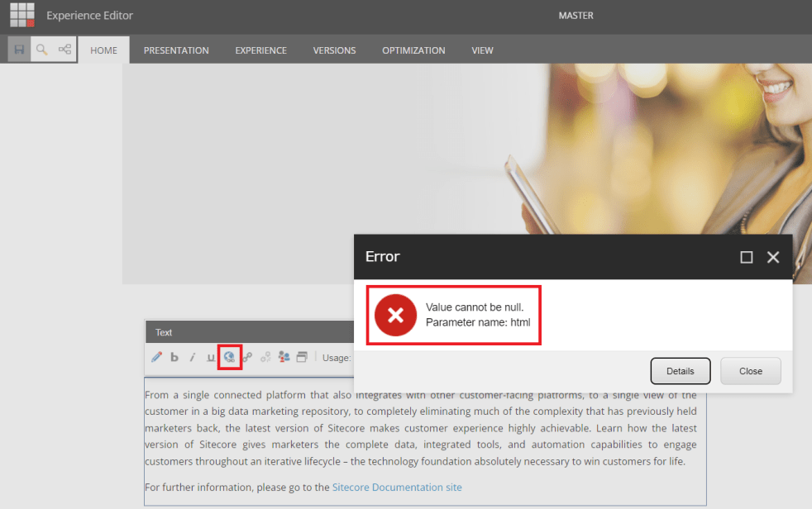Toggle underline formatting in Text toolbar
This screenshot has height=509, width=812.
click(x=210, y=357)
